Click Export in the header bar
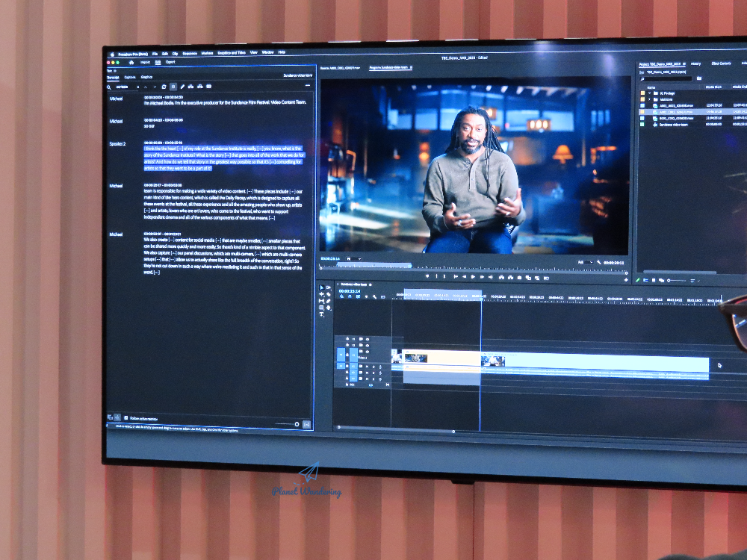Image resolution: width=747 pixels, height=560 pixels. click(x=170, y=62)
